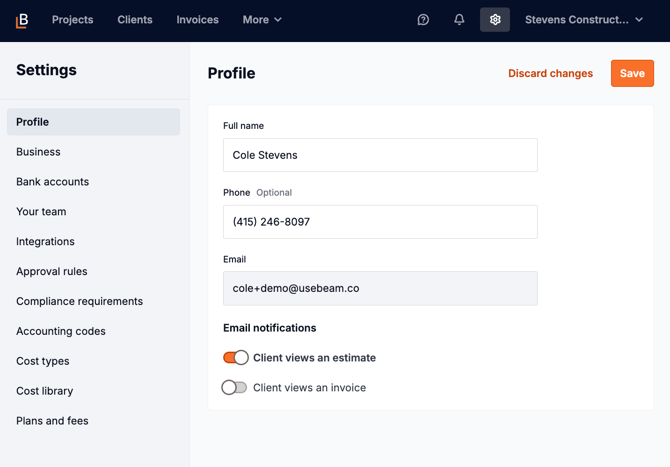Click the Save button
This screenshot has height=467, width=670.
[632, 73]
